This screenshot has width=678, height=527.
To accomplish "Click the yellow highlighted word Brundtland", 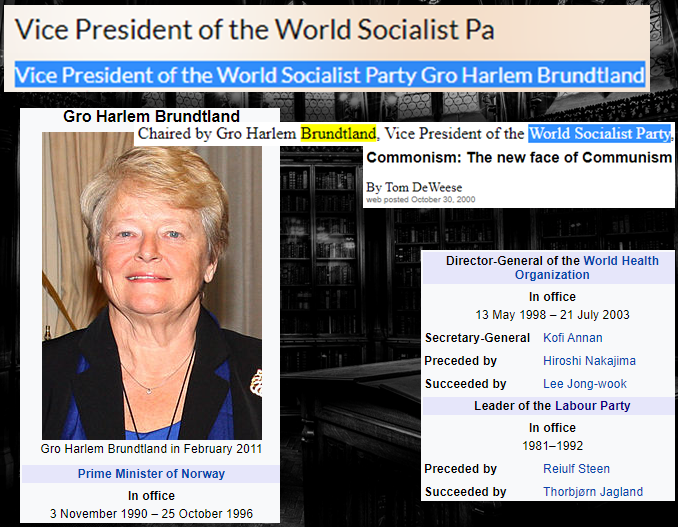I will [x=339, y=134].
